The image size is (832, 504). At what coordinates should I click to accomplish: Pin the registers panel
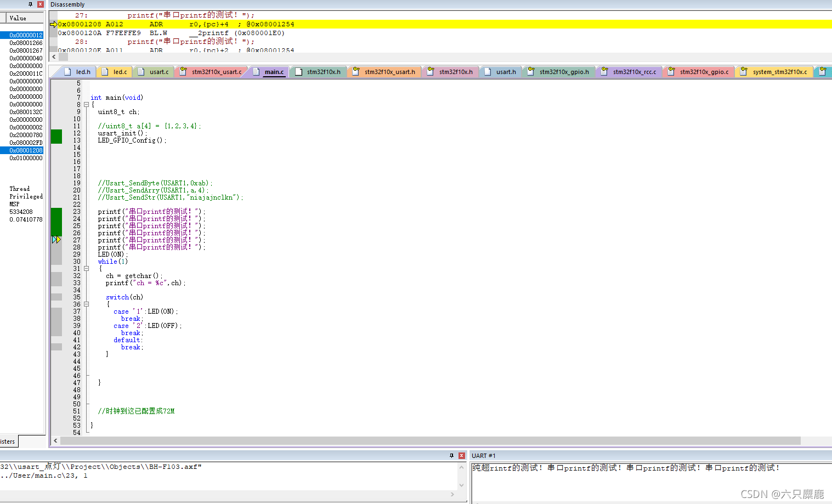pos(30,4)
